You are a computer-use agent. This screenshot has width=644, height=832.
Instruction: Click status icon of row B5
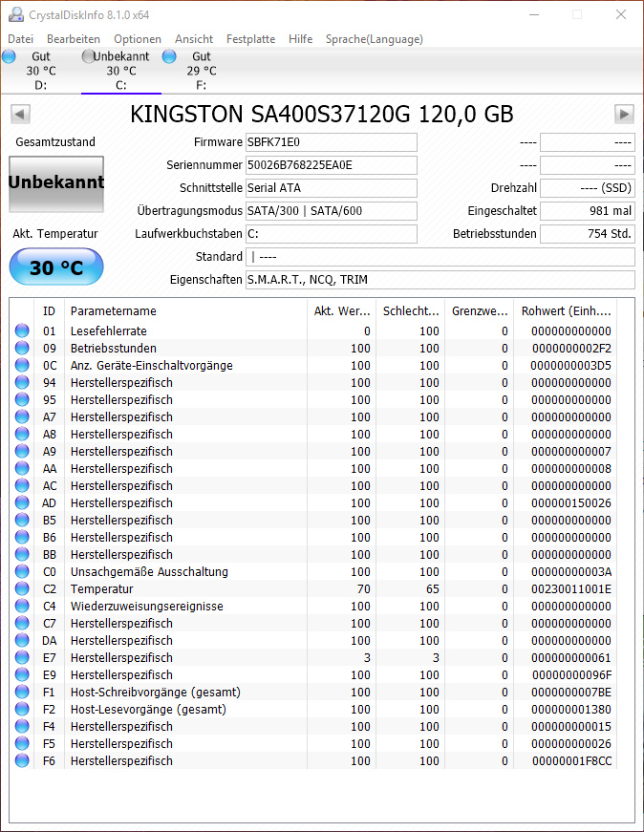22,520
